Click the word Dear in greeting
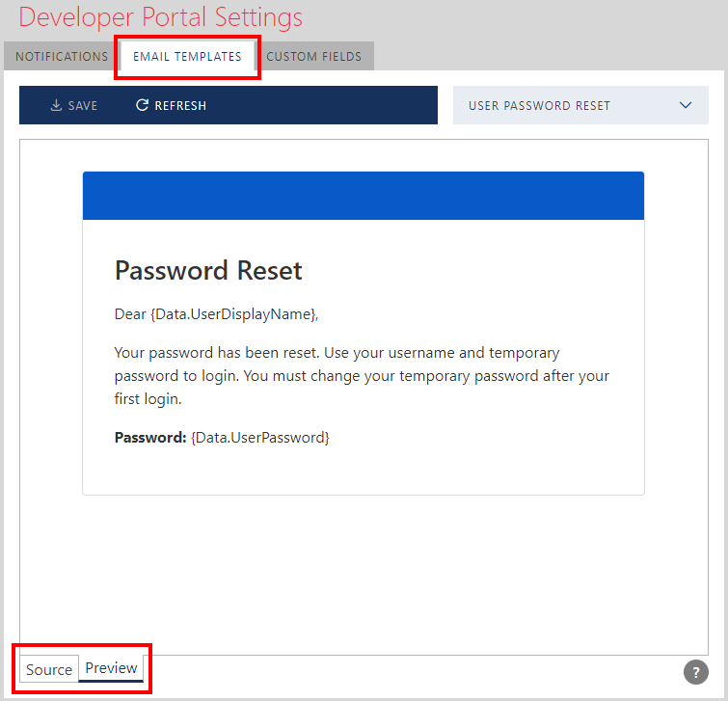Screen dimensions: 728x701 [129, 313]
